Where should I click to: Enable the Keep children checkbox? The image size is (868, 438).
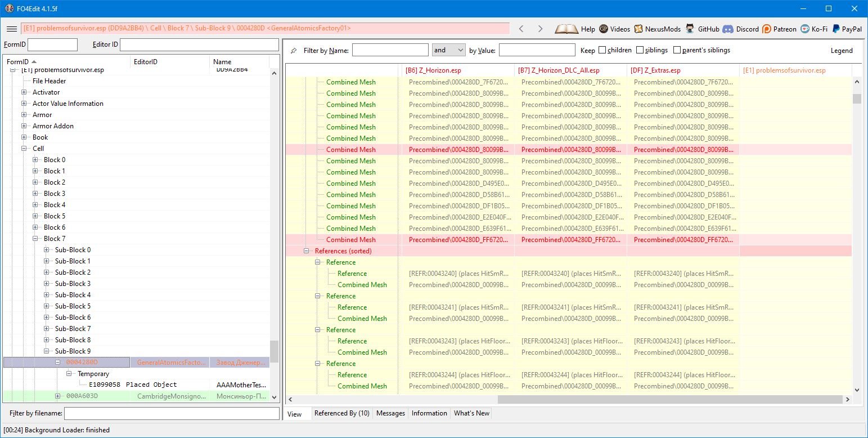point(602,50)
